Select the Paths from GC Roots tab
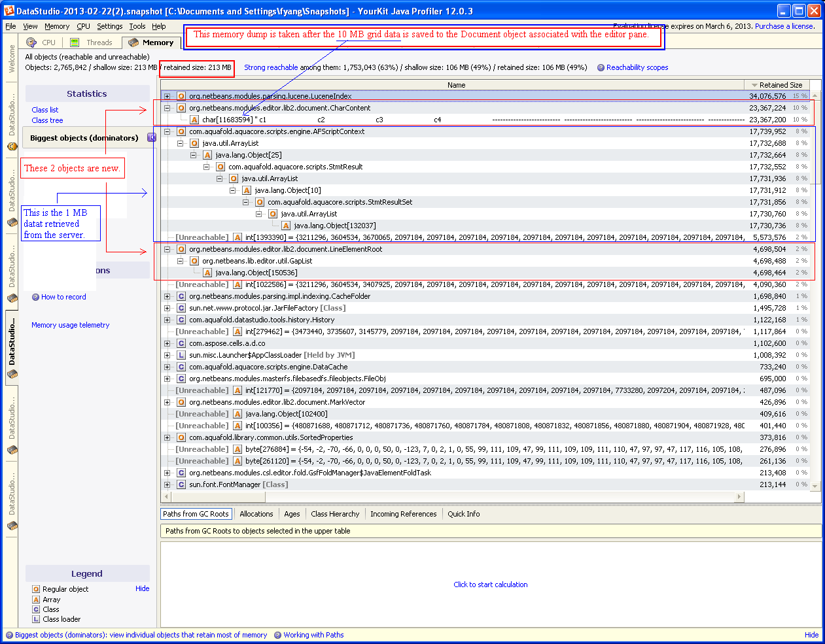825x644 pixels. 196,514
